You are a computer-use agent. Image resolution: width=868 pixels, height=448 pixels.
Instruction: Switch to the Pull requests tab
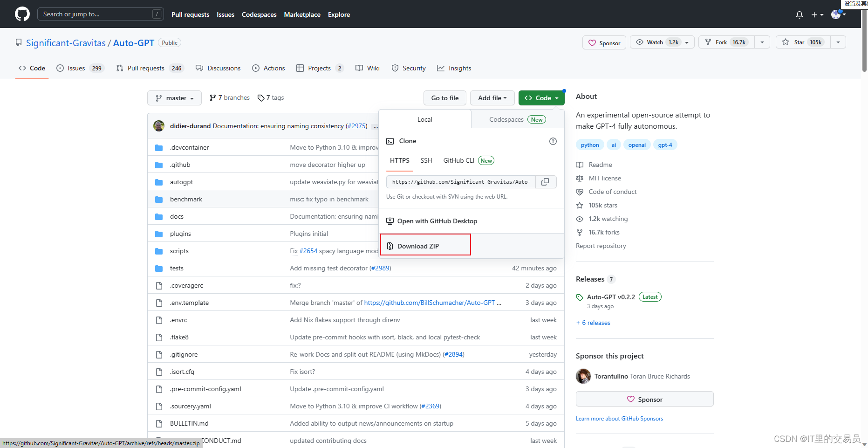point(150,68)
